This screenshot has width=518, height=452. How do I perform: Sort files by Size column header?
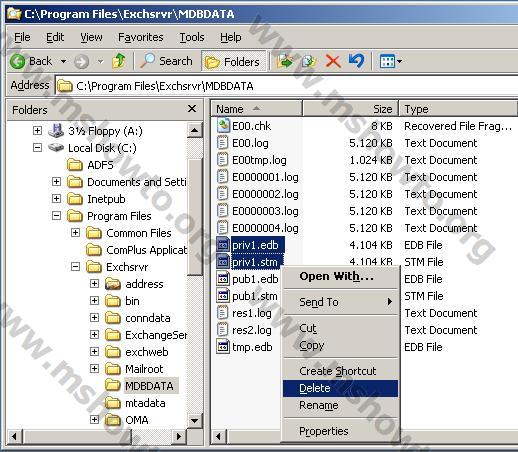point(350,109)
